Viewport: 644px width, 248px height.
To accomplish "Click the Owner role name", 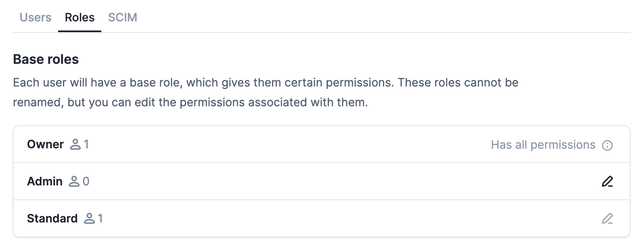I will coord(45,145).
